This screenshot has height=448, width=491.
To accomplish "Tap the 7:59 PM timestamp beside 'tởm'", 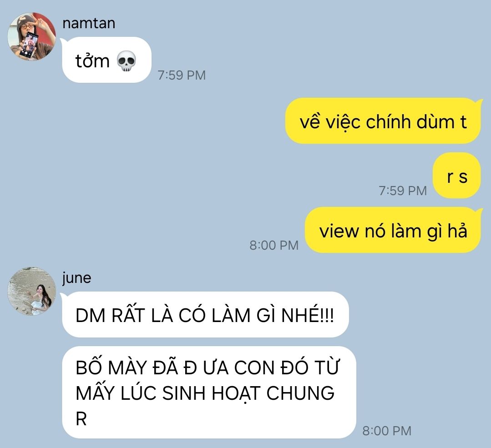I will click(x=182, y=75).
